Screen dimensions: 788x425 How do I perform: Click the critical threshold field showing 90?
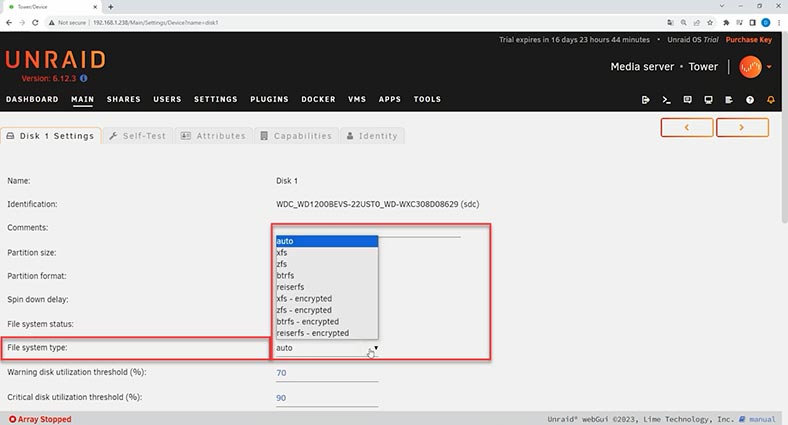(327, 398)
